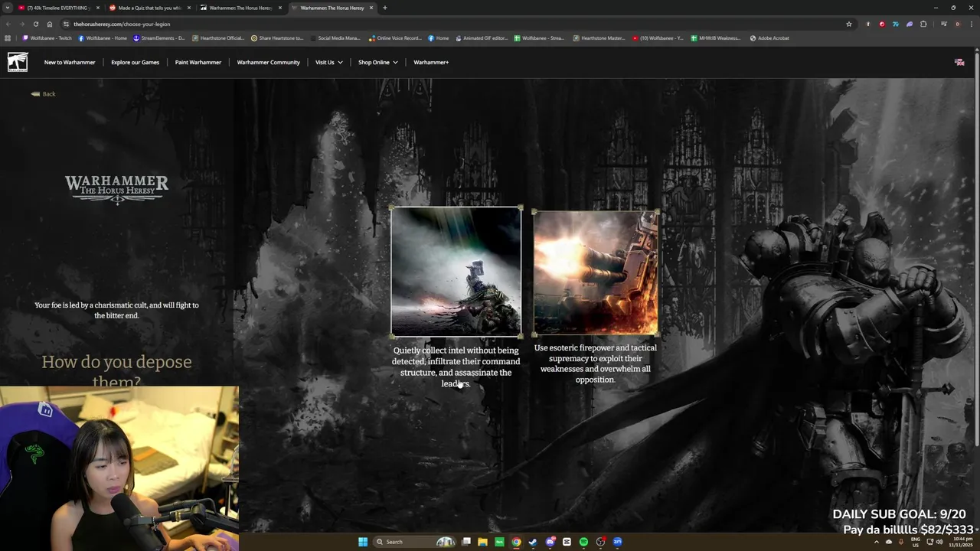980x551 pixels.
Task: Click the browser home icon
Action: point(50,24)
